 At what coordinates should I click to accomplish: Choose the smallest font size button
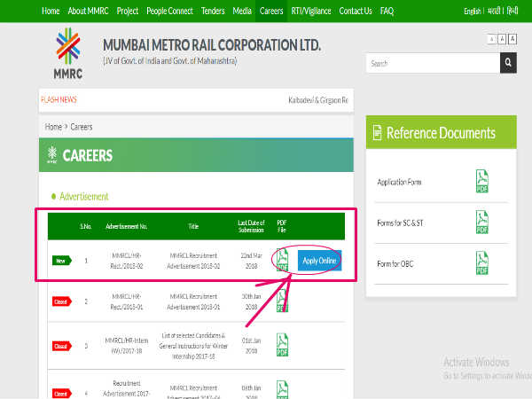492,39
